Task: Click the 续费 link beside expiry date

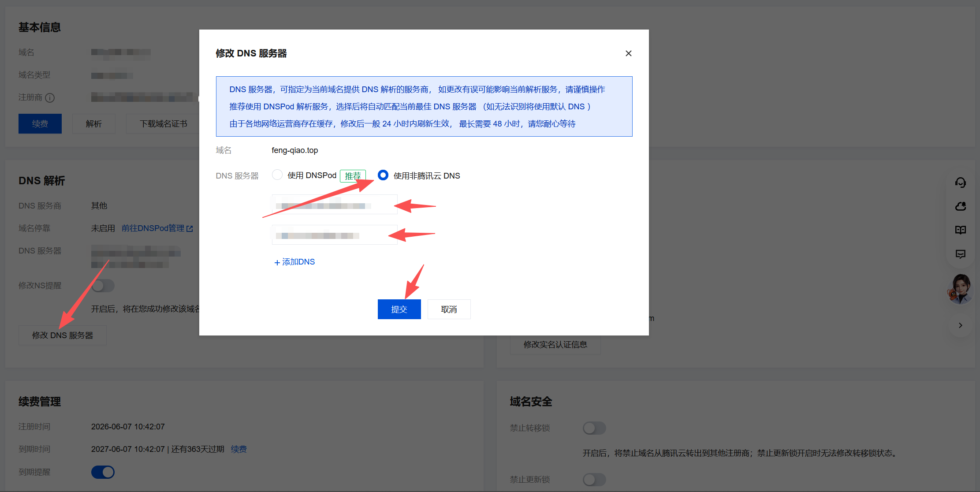Action: pyautogui.click(x=239, y=449)
